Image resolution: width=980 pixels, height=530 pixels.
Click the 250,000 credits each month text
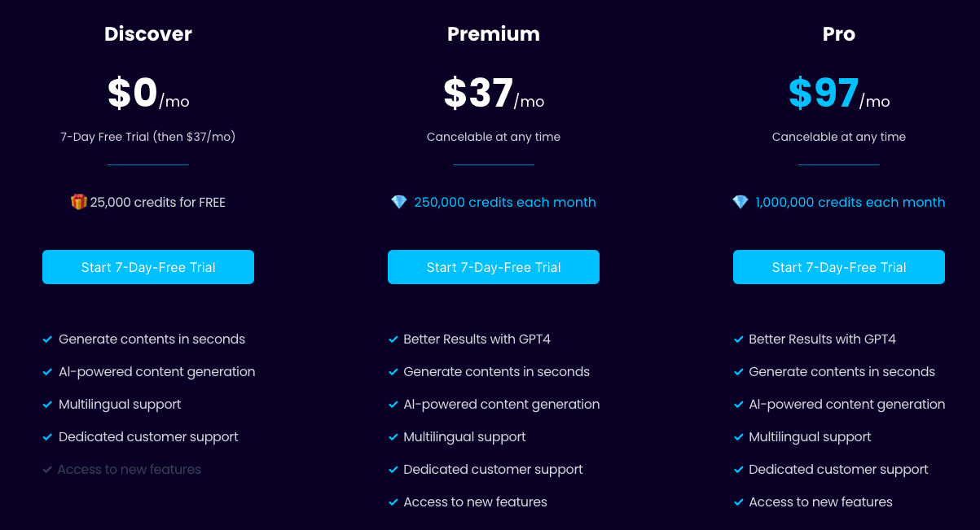coord(505,202)
